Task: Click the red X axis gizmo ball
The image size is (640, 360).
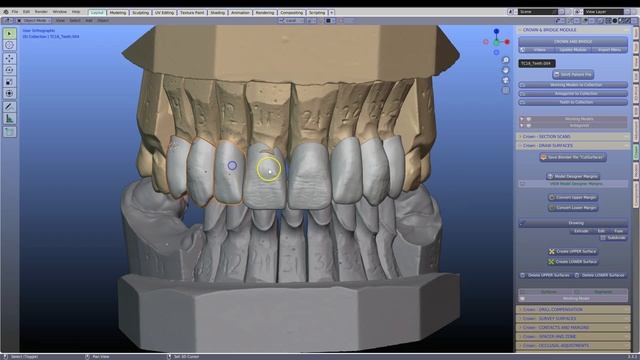Action: [507, 42]
